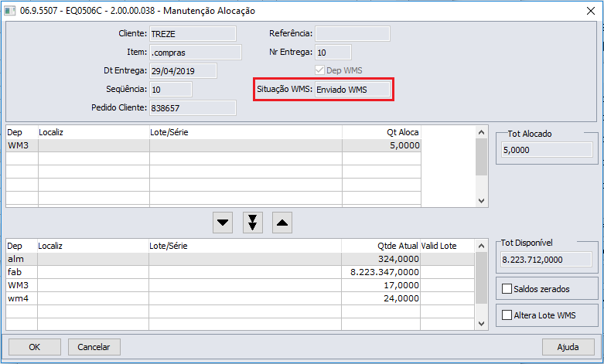The image size is (604, 364).
Task: Click Lote/Série header in allocated grid
Action: pos(246,132)
